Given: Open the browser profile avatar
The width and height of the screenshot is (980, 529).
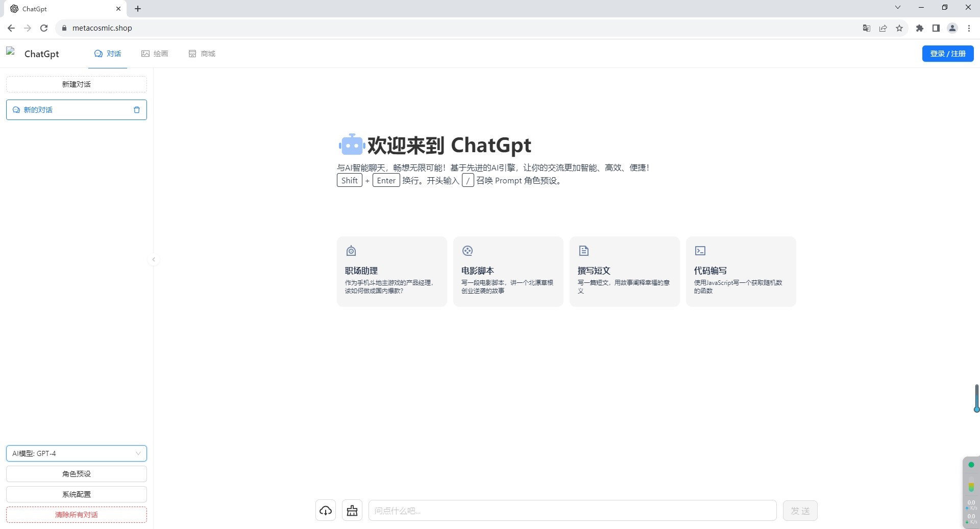Looking at the screenshot, I should (x=952, y=28).
